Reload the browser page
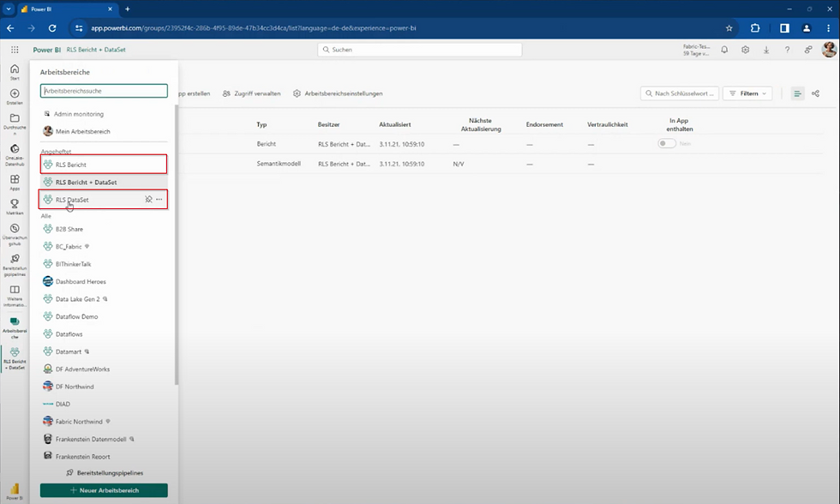The width and height of the screenshot is (840, 504). [52, 27]
